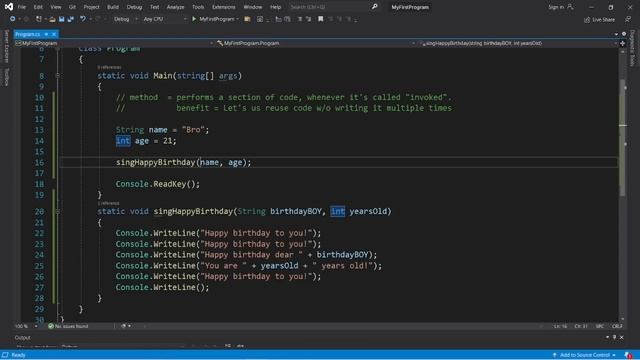The width and height of the screenshot is (640, 360).
Task: Open the Any CPU platform dropdown
Action: 164,19
